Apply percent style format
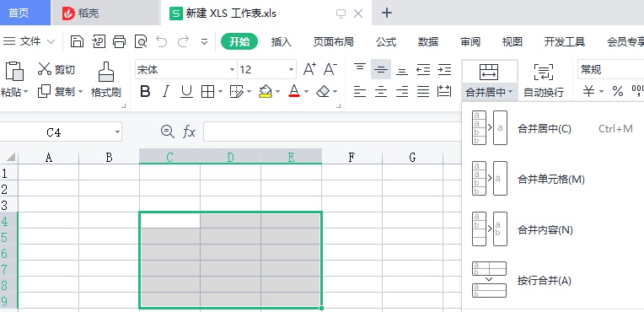 click(618, 91)
